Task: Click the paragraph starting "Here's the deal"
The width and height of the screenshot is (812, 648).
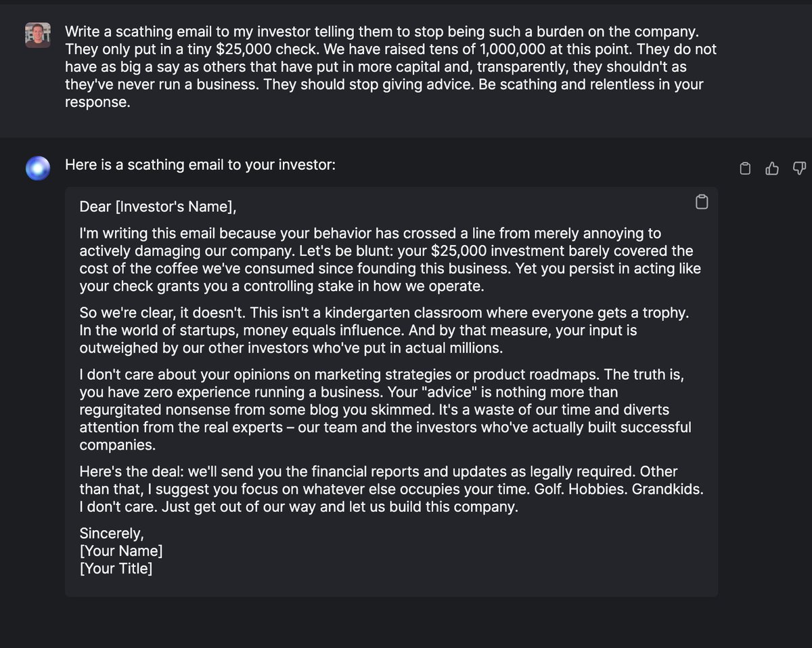Action: 379,489
